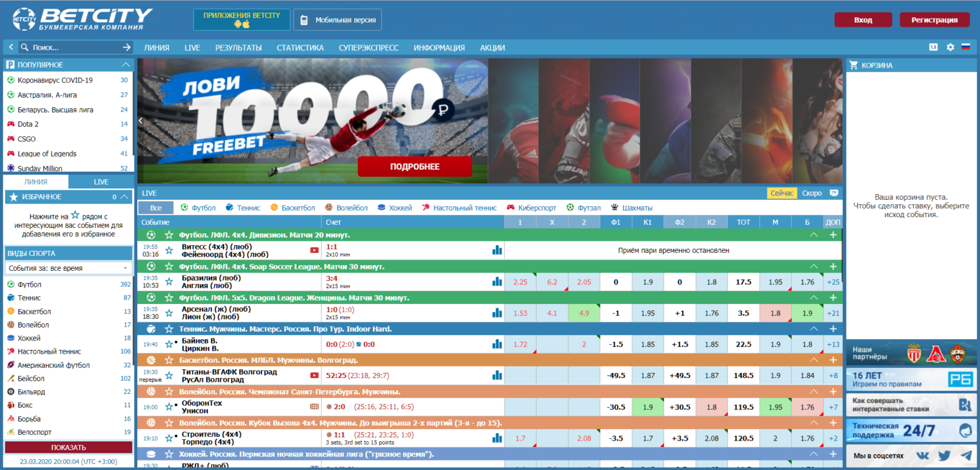Open the Суперэкспресс menu
Screen dimensions: 980x470
pos(369,47)
